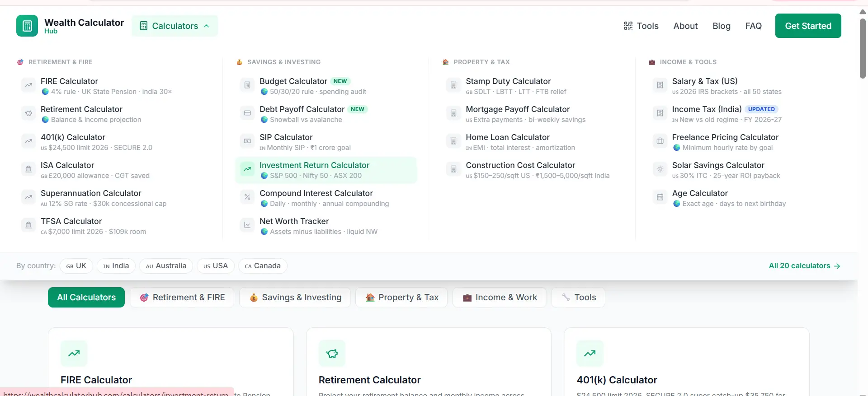Image resolution: width=868 pixels, height=396 pixels.
Task: Click the 401(k) Calculator card trend icon below
Action: (x=590, y=354)
